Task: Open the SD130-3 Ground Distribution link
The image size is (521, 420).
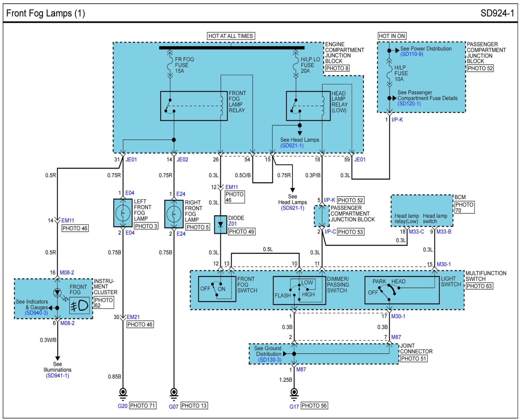Action: pyautogui.click(x=269, y=360)
